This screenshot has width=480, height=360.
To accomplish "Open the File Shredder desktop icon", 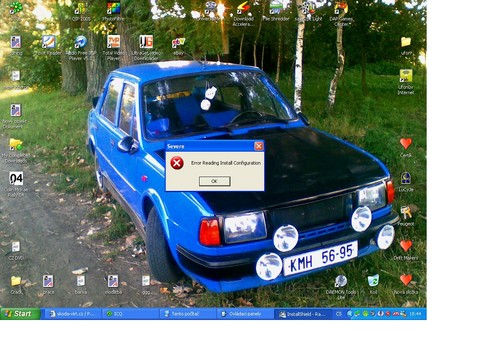I will coord(276,11).
